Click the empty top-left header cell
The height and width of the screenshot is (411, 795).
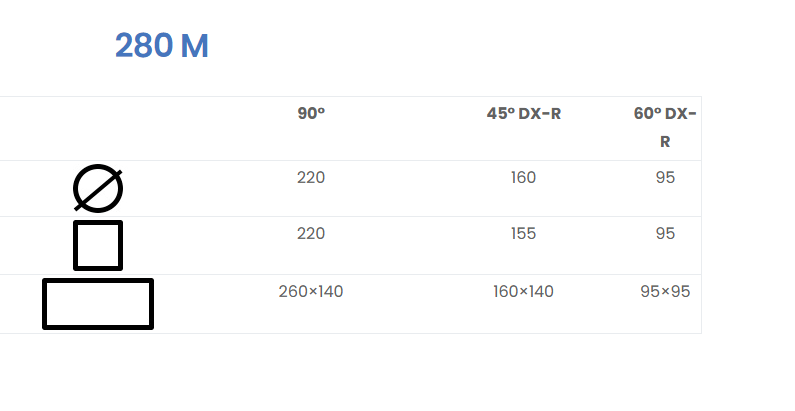point(98,129)
